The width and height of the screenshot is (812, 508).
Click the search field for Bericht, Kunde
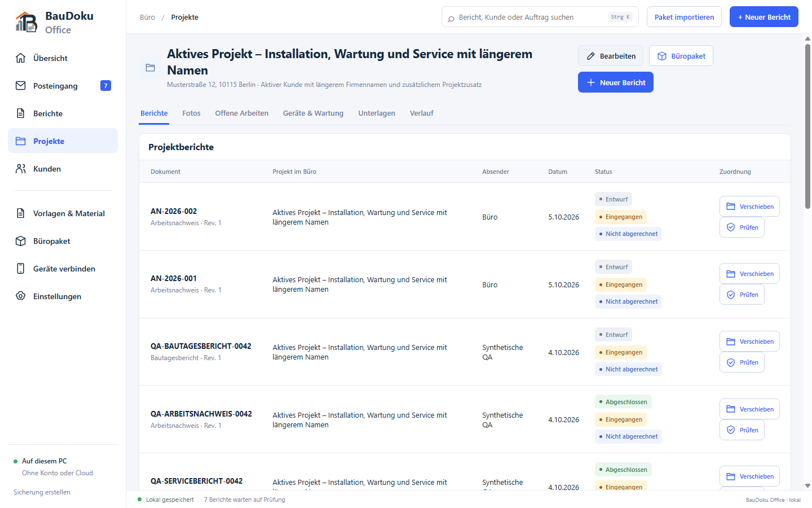coord(540,17)
